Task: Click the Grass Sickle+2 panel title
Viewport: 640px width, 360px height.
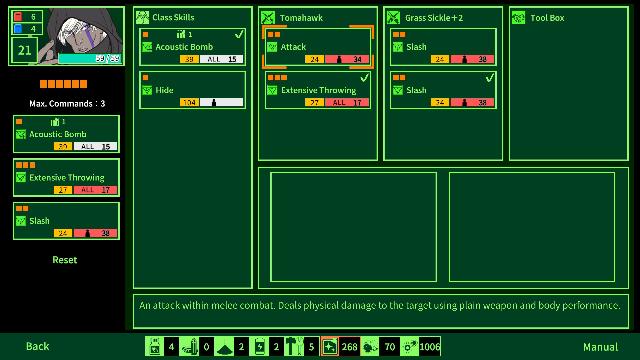Action: [434, 18]
